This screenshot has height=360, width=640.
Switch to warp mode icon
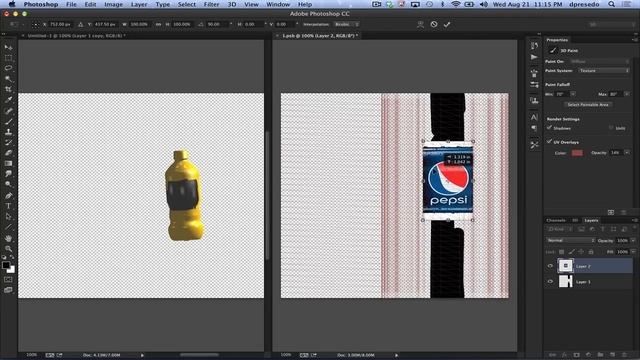point(420,24)
